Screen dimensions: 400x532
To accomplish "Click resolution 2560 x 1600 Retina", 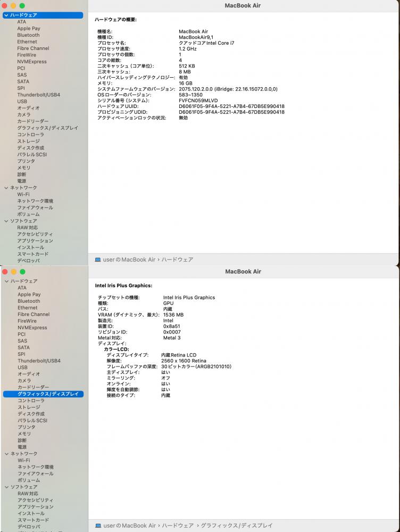I will (x=184, y=361).
